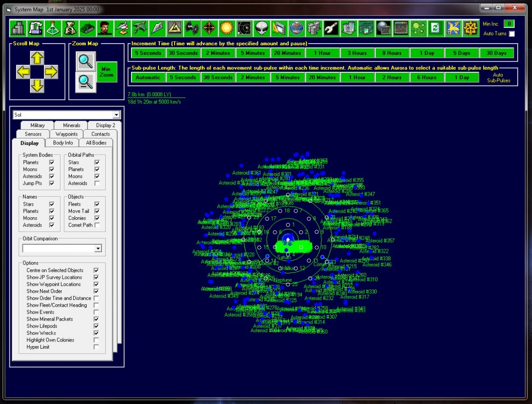Open the Waypoints tab
The image size is (532, 404).
(x=66, y=134)
